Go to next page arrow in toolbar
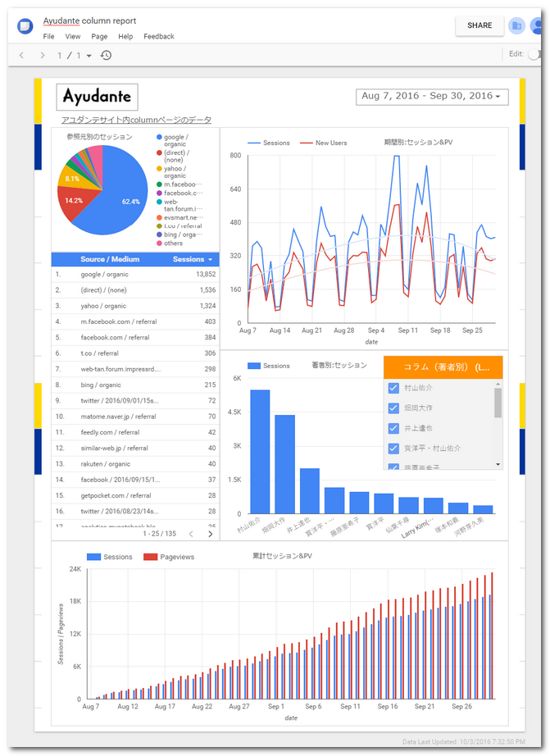The height and width of the screenshot is (756, 550). [43, 56]
